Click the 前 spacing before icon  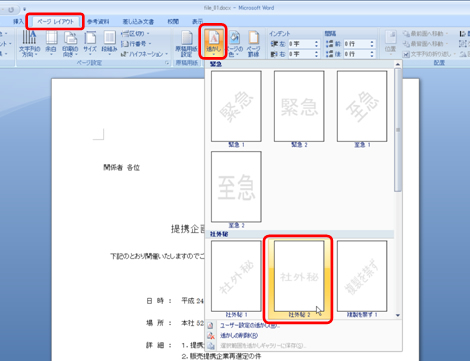333,44
